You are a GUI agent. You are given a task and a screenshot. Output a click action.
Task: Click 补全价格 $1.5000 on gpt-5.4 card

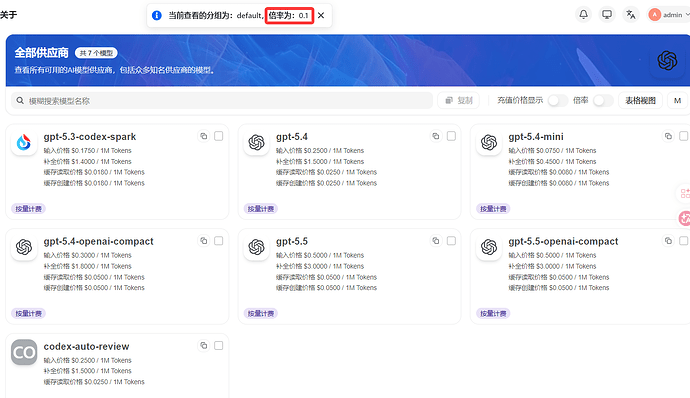click(x=320, y=162)
